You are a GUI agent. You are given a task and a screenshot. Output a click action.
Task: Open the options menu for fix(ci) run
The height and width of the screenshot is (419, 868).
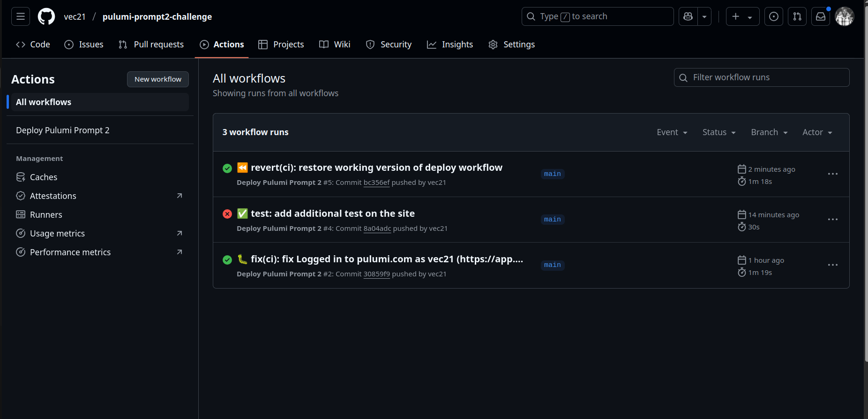click(833, 265)
